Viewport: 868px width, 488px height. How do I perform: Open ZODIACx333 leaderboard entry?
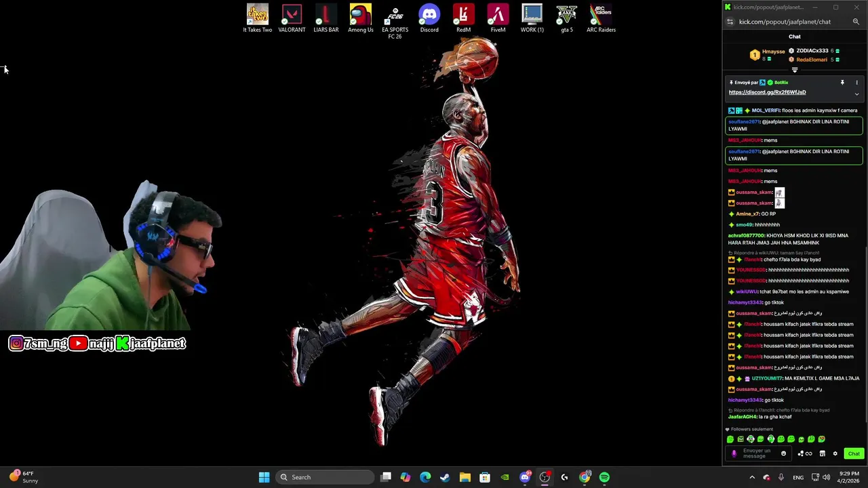tap(814, 51)
